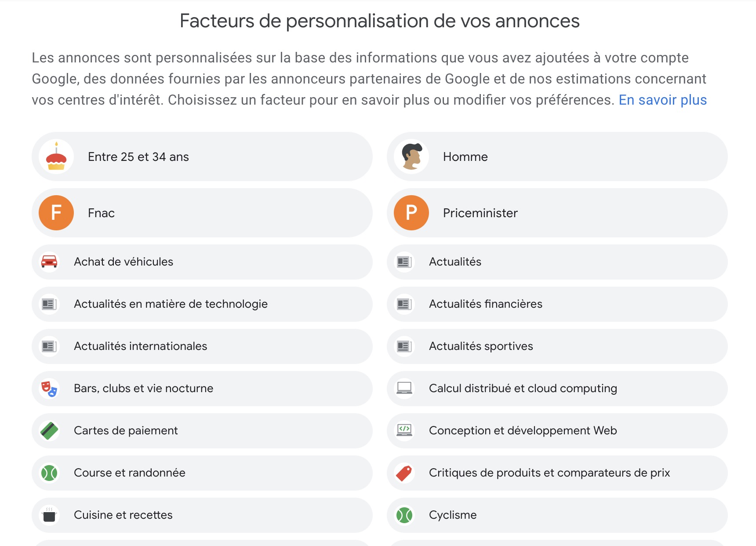The height and width of the screenshot is (546, 756).
Task: Open the "Actualités" factor
Action: [455, 262]
